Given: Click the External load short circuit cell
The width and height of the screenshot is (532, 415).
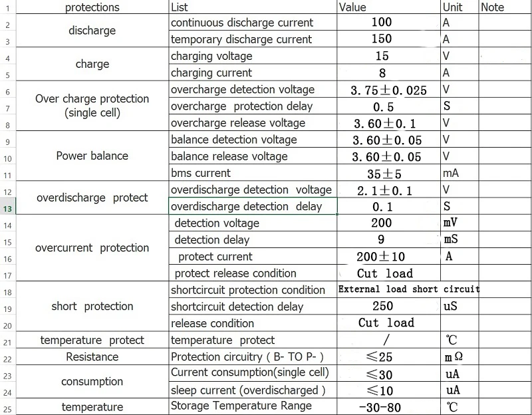Looking at the screenshot, I should click(408, 289).
